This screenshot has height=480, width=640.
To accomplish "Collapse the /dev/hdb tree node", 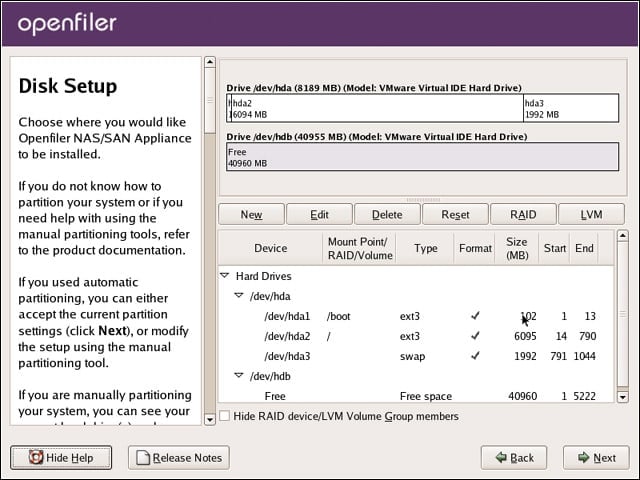I will 239,376.
